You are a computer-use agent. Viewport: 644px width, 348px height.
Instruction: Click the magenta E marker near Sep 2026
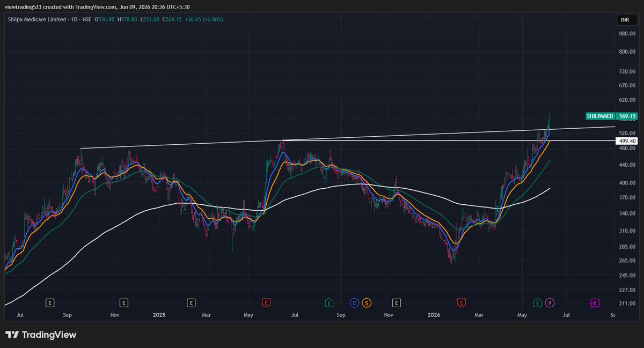[595, 303]
